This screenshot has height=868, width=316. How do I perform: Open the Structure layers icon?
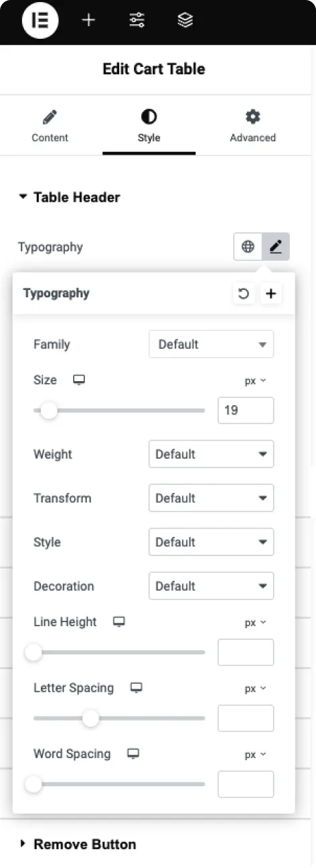pyautogui.click(x=185, y=21)
